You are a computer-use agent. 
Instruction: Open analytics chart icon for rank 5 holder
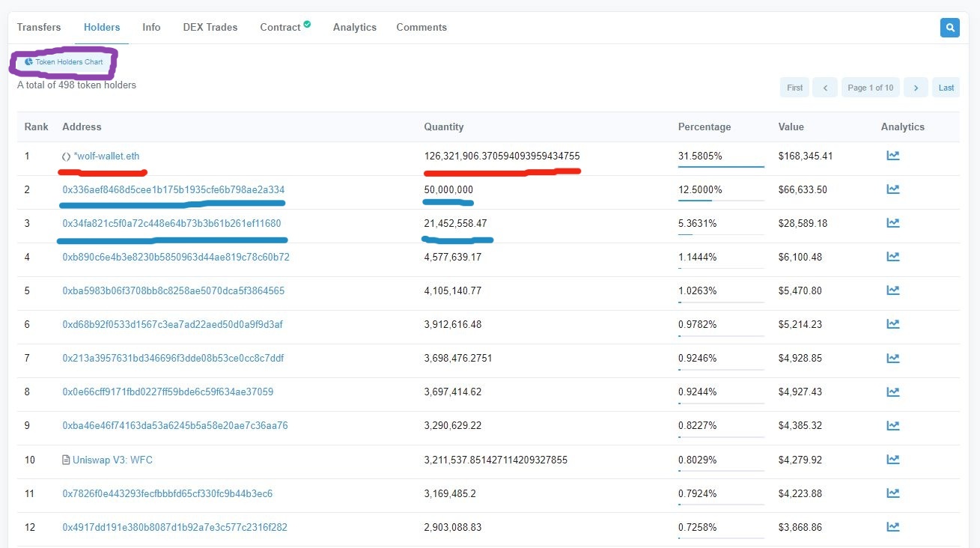(x=892, y=290)
